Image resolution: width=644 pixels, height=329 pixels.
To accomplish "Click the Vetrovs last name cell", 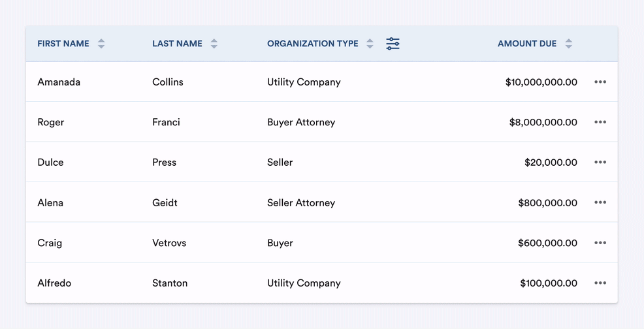I will point(169,243).
